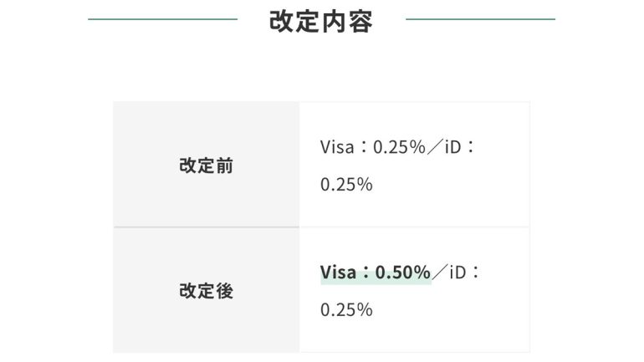This screenshot has height=362, width=644.
Task: Click the bold 0.50% value
Action: [402, 273]
